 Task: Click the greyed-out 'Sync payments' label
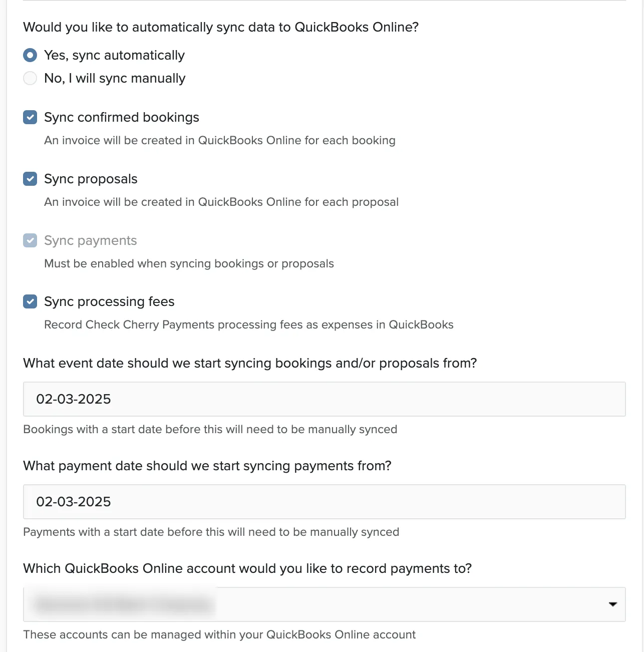[x=90, y=240]
